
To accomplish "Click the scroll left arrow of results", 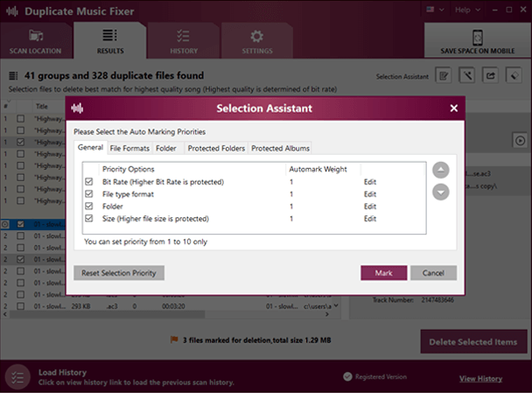I will coord(4,314).
